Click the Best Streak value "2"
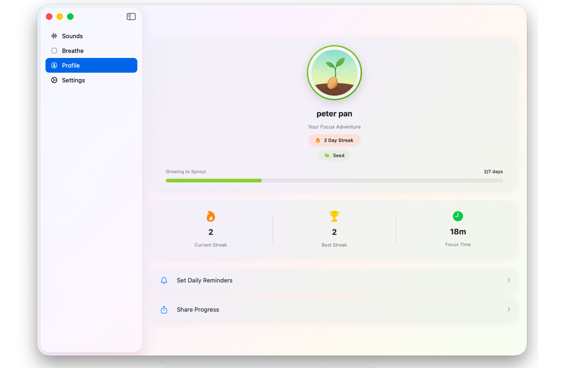 [x=334, y=232]
